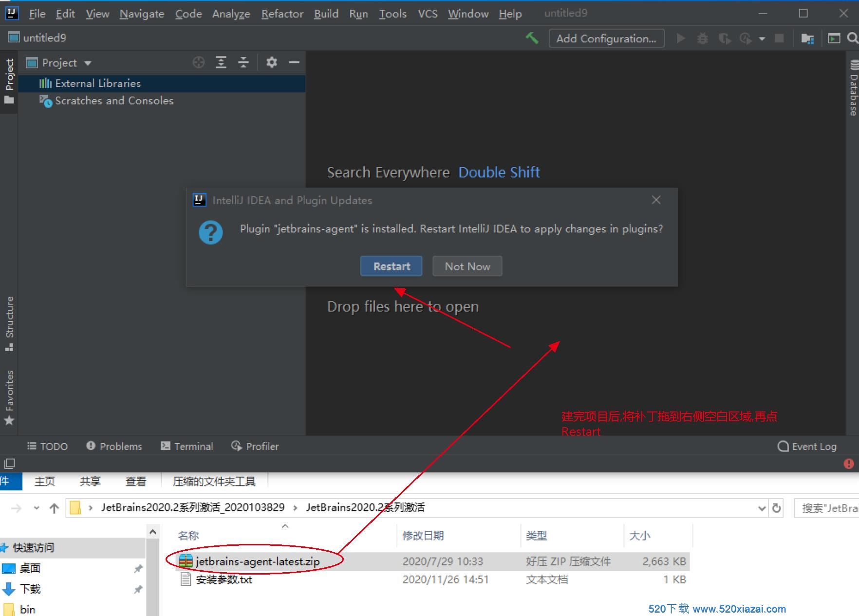Screen dimensions: 859x616
Task: Open the File menu
Action: click(37, 14)
